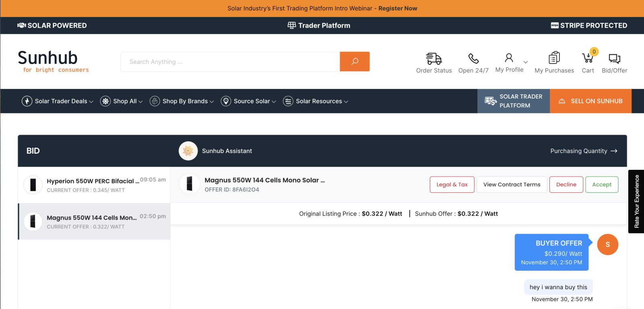Click the Open 24/7 phone icon
The image size is (644, 309).
point(473,59)
